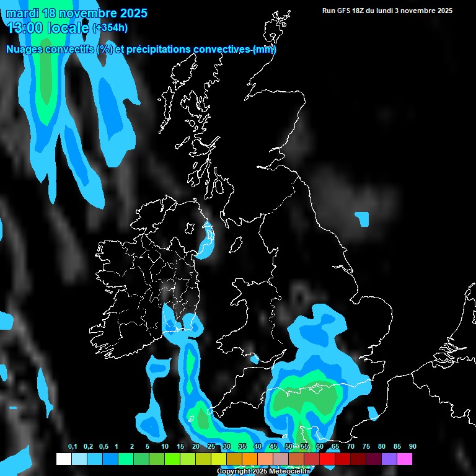476x476 pixels.
Task: Click the Nuages convectifs map subtitle
Action: tap(141, 49)
